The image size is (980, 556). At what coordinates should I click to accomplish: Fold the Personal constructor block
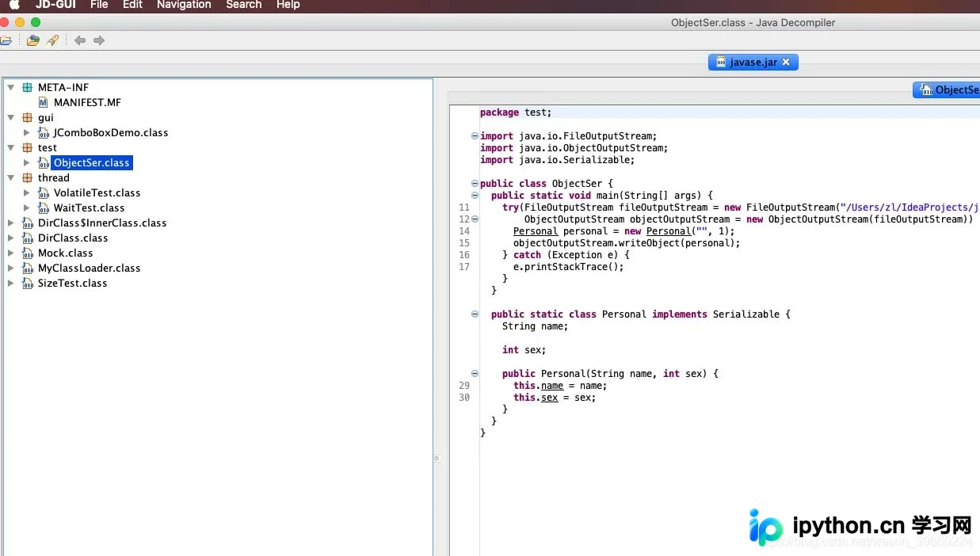pos(475,373)
